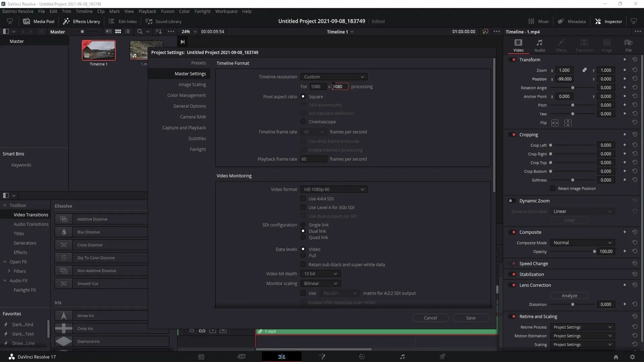Open the Metadata panel
Screen dimensions: 644x362
(572, 21)
